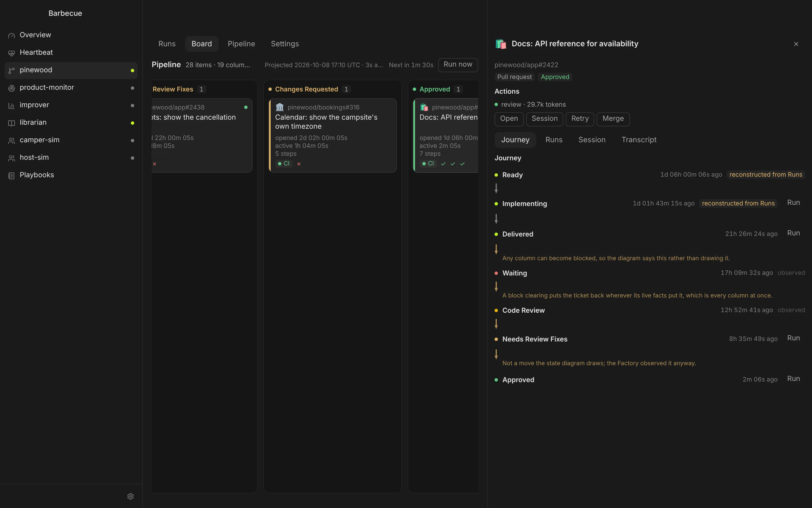Image resolution: width=812 pixels, height=508 pixels.
Task: Open the Pipeline tab
Action: pos(241,44)
